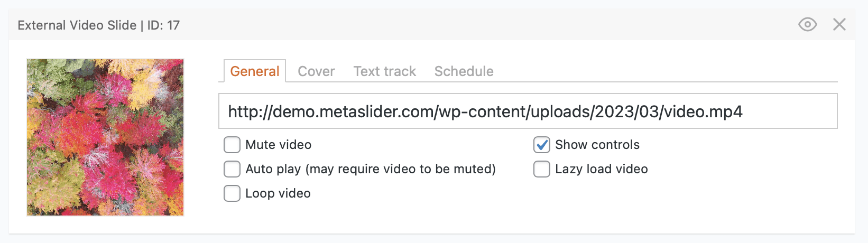The height and width of the screenshot is (243, 868).
Task: Click the eye preview icon in header
Action: click(807, 24)
